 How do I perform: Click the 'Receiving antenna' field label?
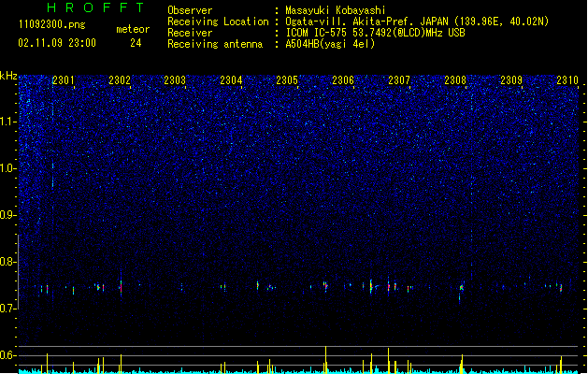(215, 44)
